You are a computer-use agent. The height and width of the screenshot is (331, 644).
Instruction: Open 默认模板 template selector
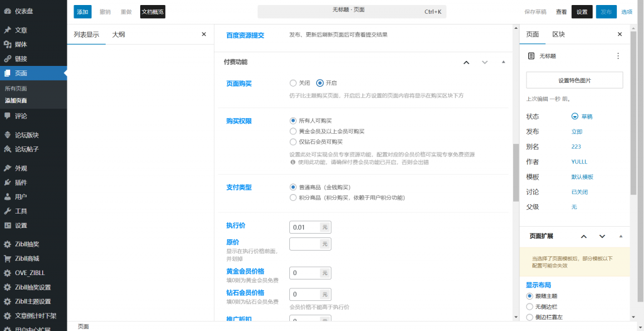pyautogui.click(x=582, y=176)
